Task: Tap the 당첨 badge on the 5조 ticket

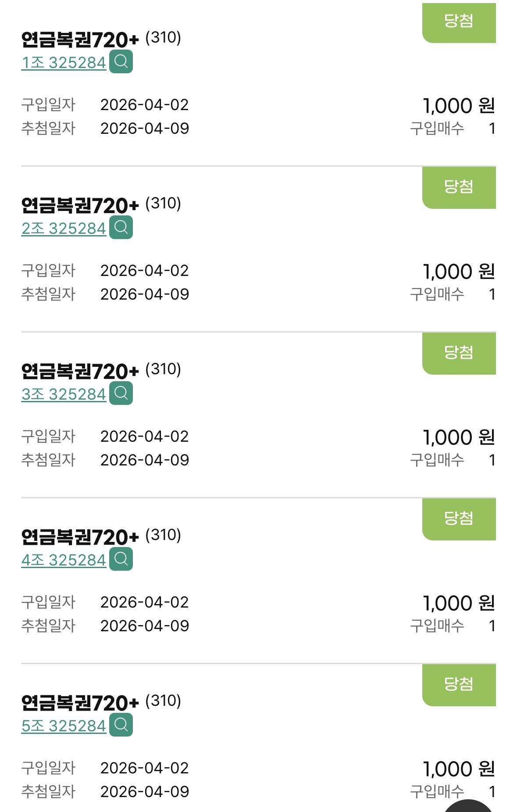Action: [x=459, y=684]
